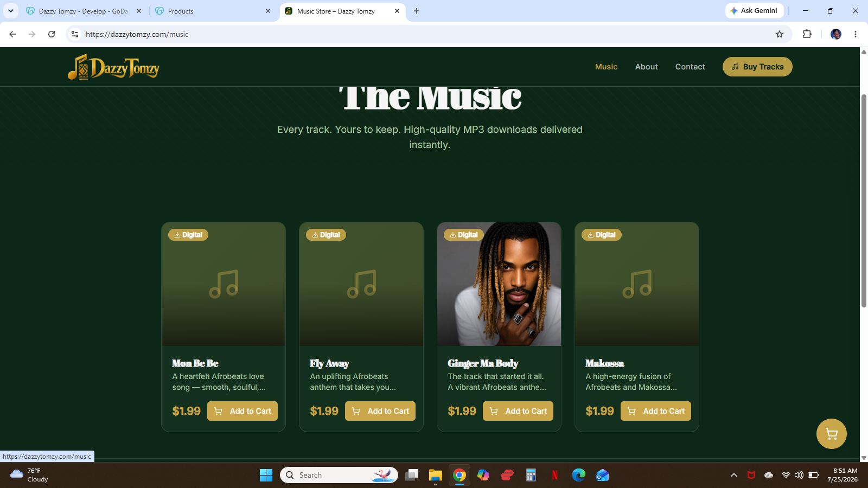Open the About navigation link
The width and height of the screenshot is (868, 488).
647,67
